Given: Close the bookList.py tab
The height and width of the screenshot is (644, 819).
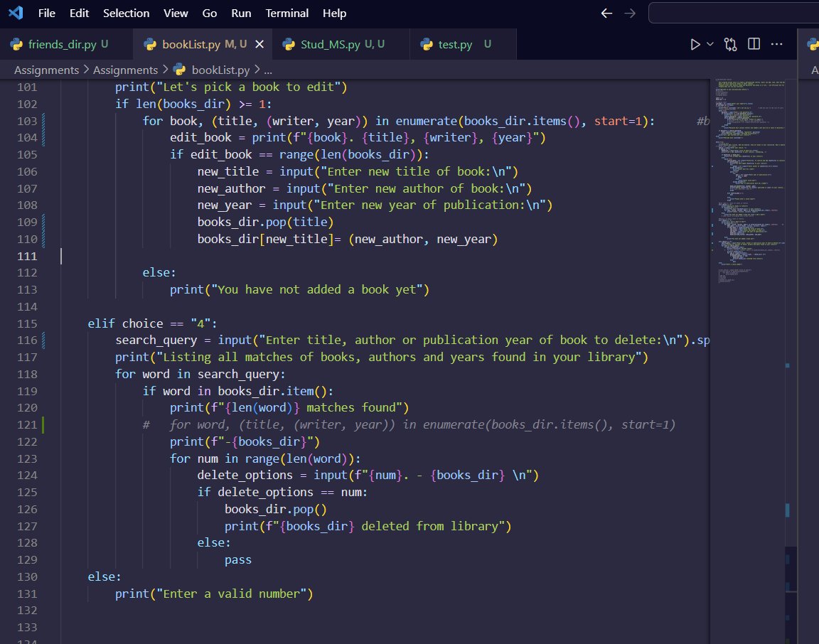Looking at the screenshot, I should [x=259, y=44].
